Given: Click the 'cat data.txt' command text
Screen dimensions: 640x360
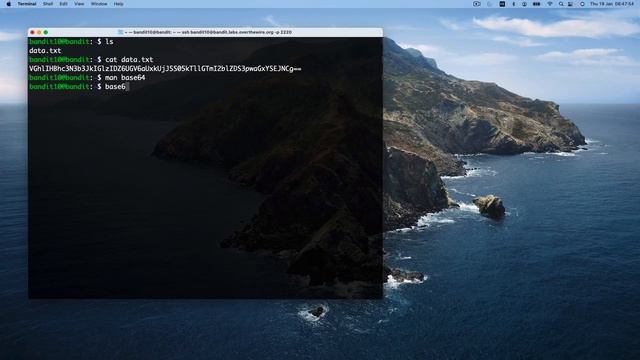Looking at the screenshot, I should tap(129, 60).
